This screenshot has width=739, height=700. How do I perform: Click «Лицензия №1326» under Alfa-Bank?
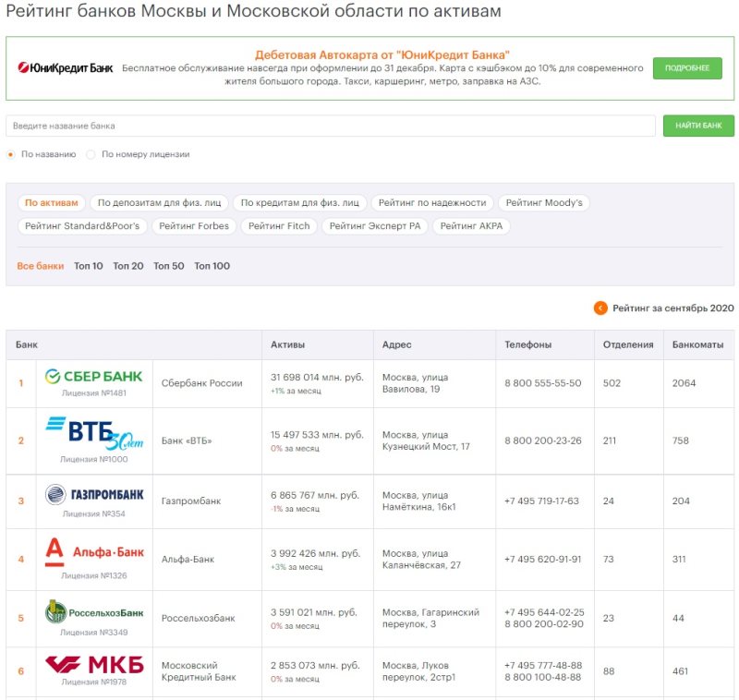pos(94,575)
